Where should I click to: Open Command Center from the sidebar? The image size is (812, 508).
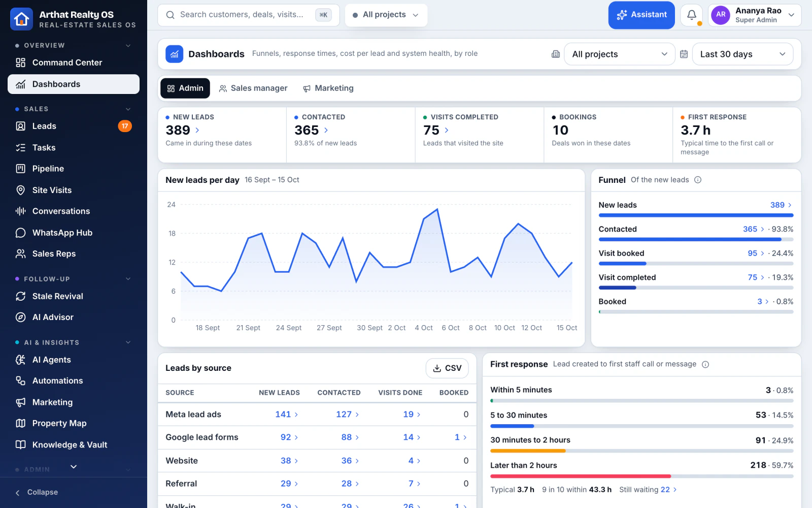click(74, 62)
